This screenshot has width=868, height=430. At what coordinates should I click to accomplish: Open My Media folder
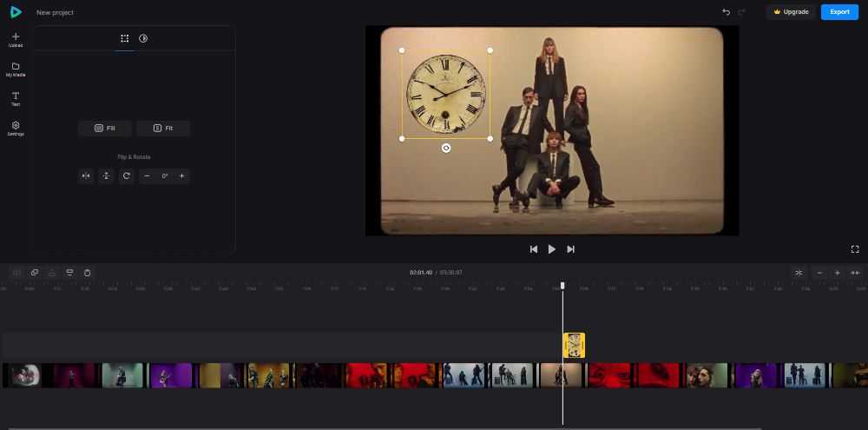(16, 67)
